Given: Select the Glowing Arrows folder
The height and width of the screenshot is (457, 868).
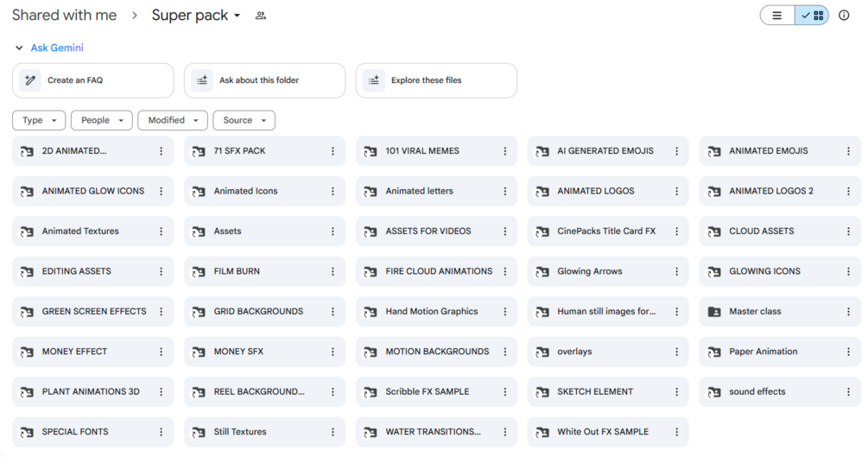Looking at the screenshot, I should tap(608, 271).
